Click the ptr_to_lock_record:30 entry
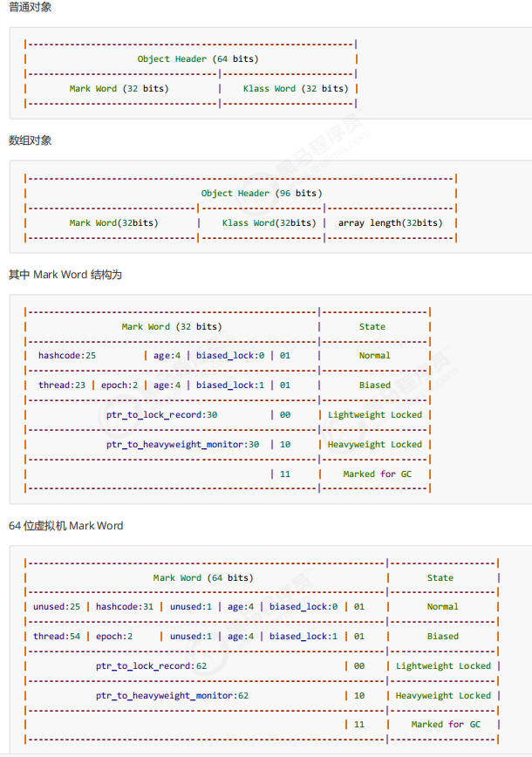Screen dimensions: 532x757 156,415
